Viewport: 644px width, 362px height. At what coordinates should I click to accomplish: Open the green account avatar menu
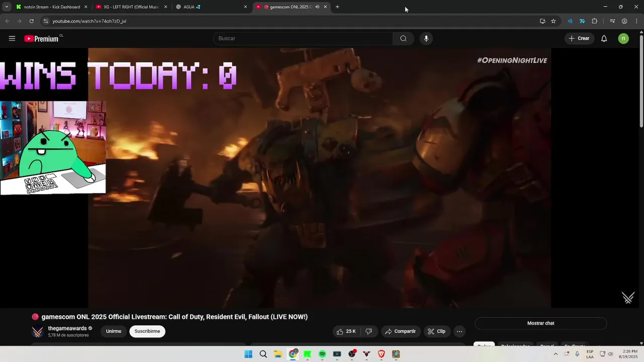[623, 39]
